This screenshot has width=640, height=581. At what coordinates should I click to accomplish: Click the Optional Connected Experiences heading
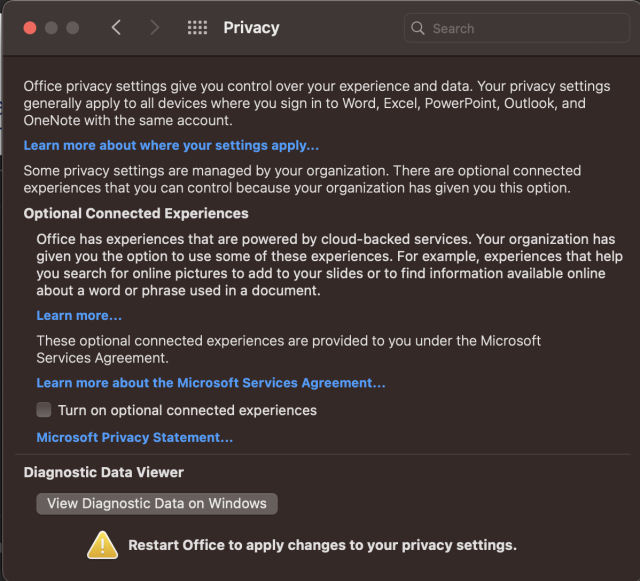[136, 213]
